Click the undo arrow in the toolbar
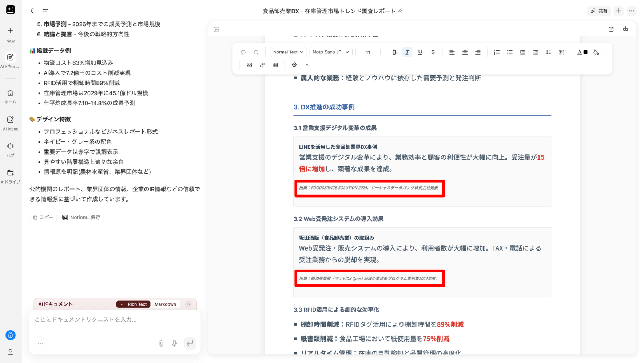644x363 pixels. (x=243, y=52)
